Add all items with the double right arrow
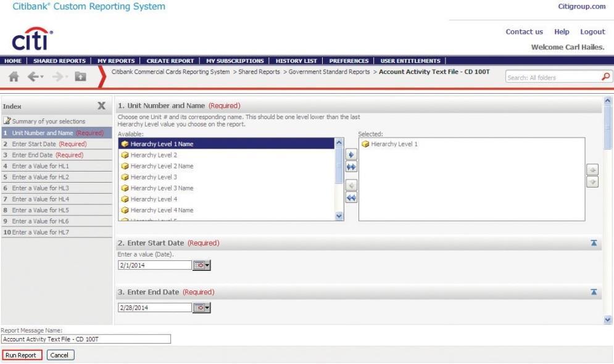 tap(351, 167)
